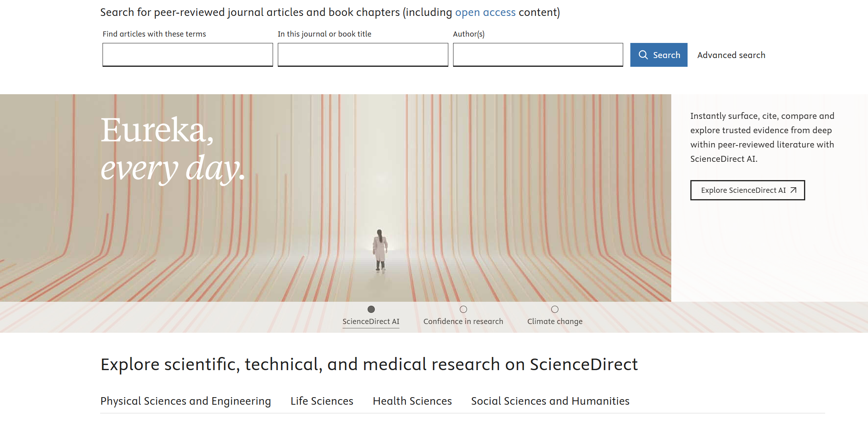Select the ScienceDirect AI slide indicator

tap(371, 321)
